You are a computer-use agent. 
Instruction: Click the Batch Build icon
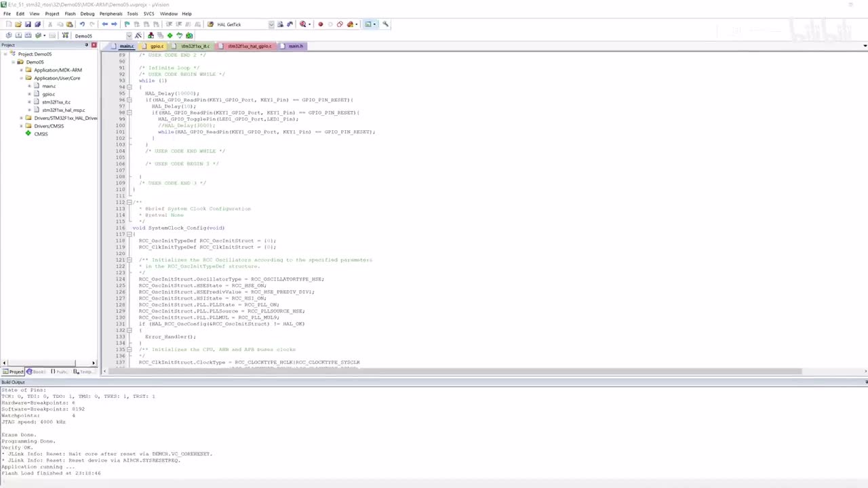(37, 35)
